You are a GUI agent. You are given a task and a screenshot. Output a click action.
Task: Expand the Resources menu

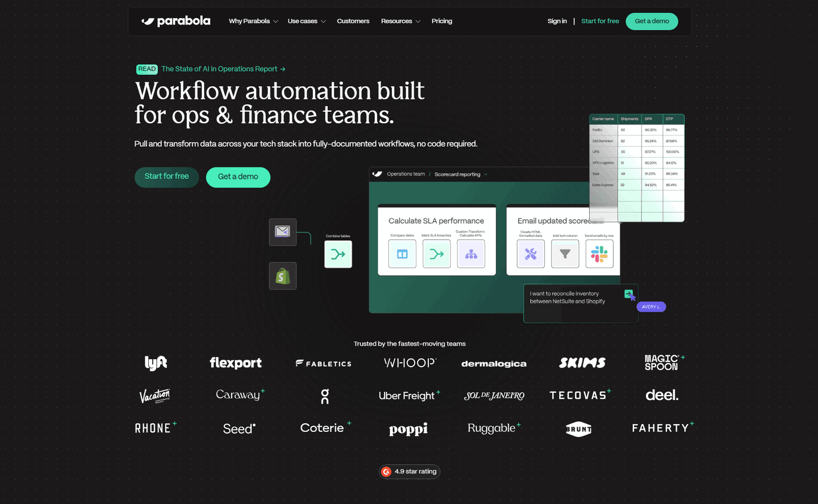[x=400, y=21]
